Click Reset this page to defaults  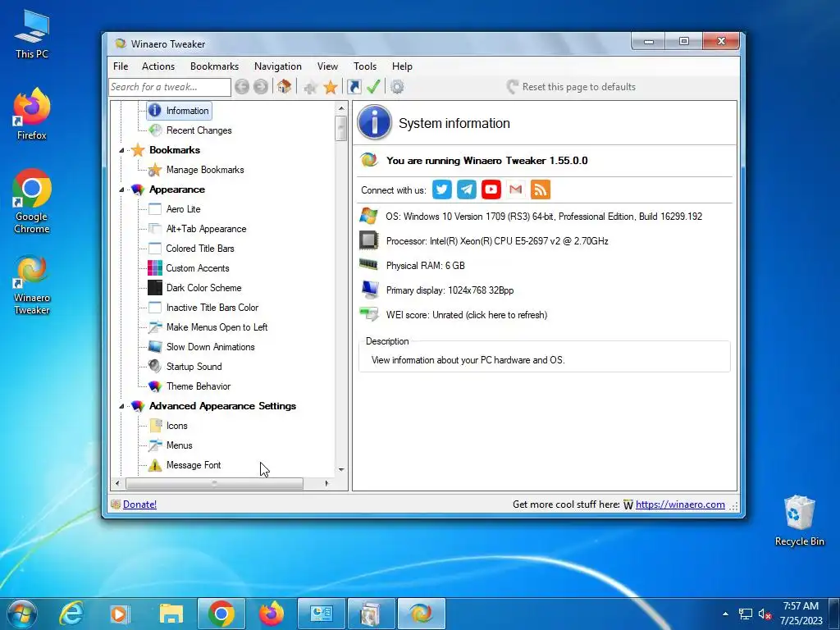571,87
